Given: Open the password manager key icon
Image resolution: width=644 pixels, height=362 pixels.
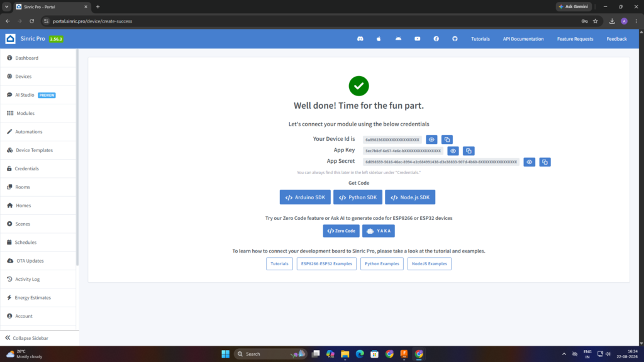Looking at the screenshot, I should [584, 21].
